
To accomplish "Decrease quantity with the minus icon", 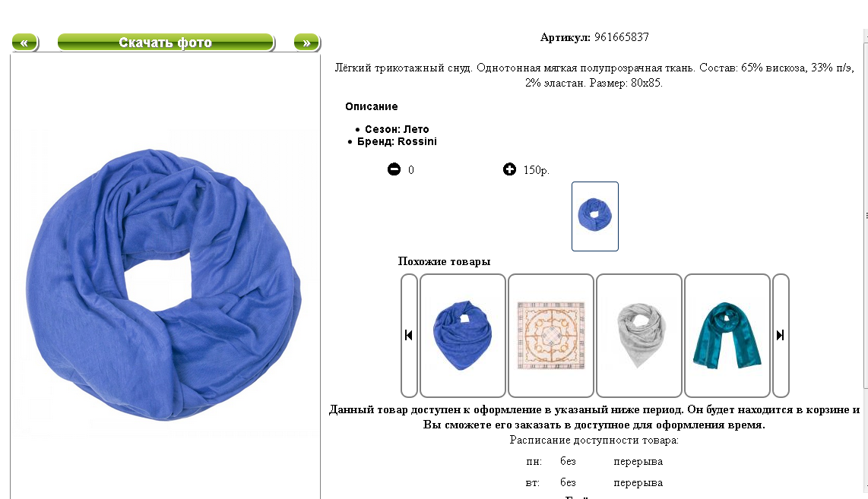I will (394, 169).
